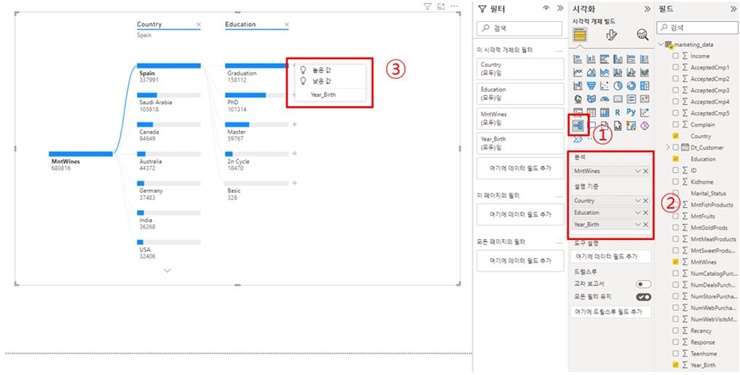The height and width of the screenshot is (375, 740).
Task: Open the build visual fields tab
Action: (x=580, y=35)
